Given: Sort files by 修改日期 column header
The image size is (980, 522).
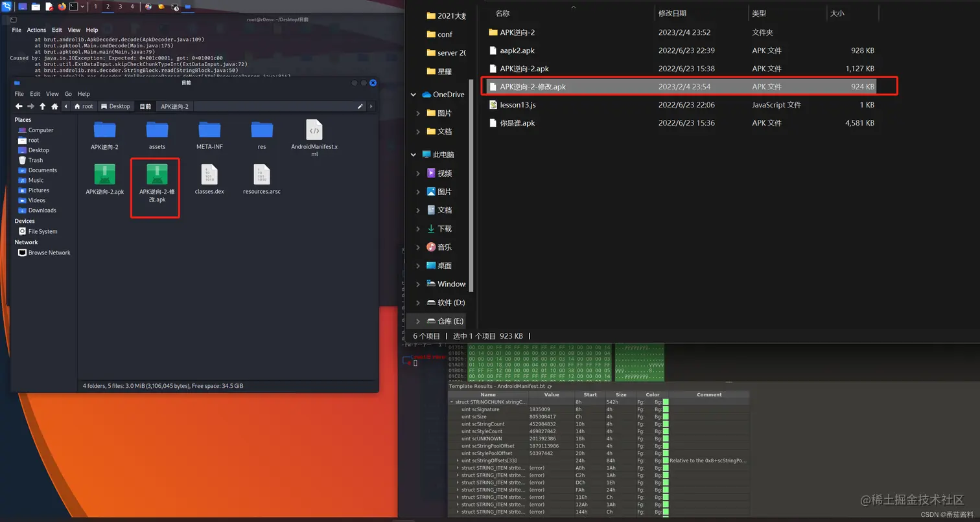Looking at the screenshot, I should [702, 13].
